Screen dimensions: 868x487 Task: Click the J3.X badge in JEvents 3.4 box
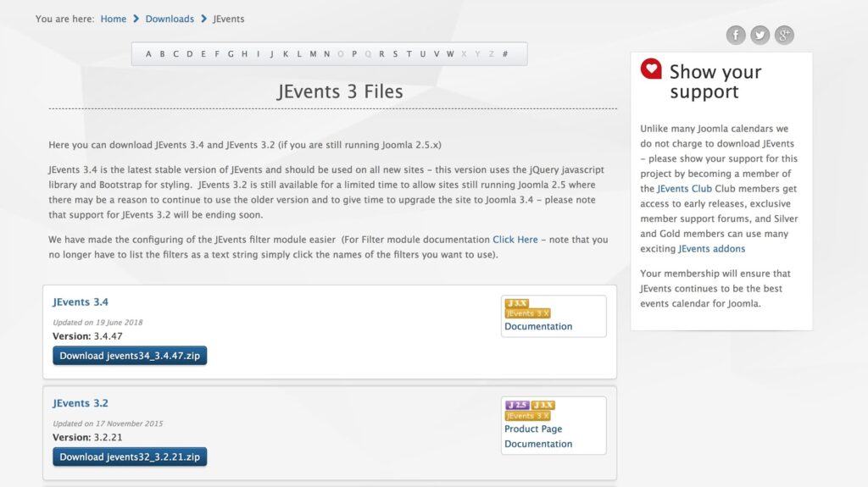[x=516, y=303]
